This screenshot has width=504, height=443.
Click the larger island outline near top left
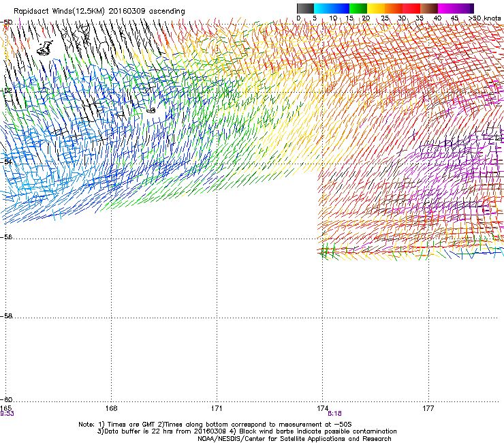[x=45, y=48]
